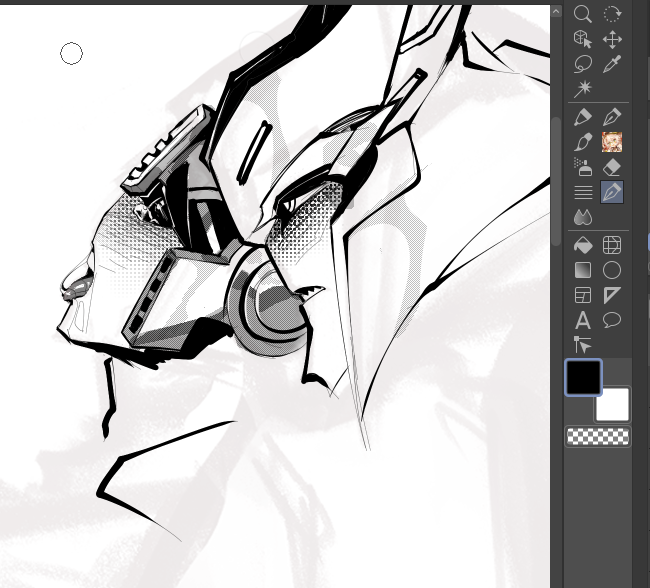Choose the black main color swatch
650x588 pixels.
(x=584, y=377)
